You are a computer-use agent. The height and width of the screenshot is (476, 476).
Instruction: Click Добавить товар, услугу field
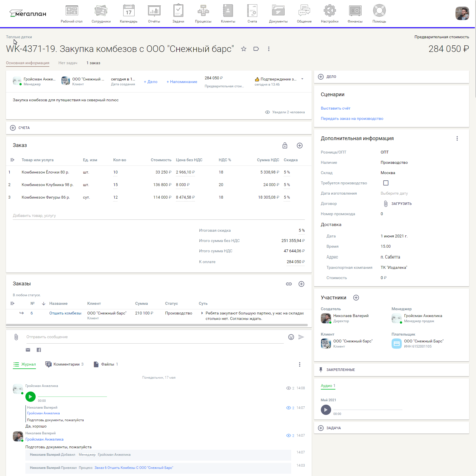tap(159, 215)
